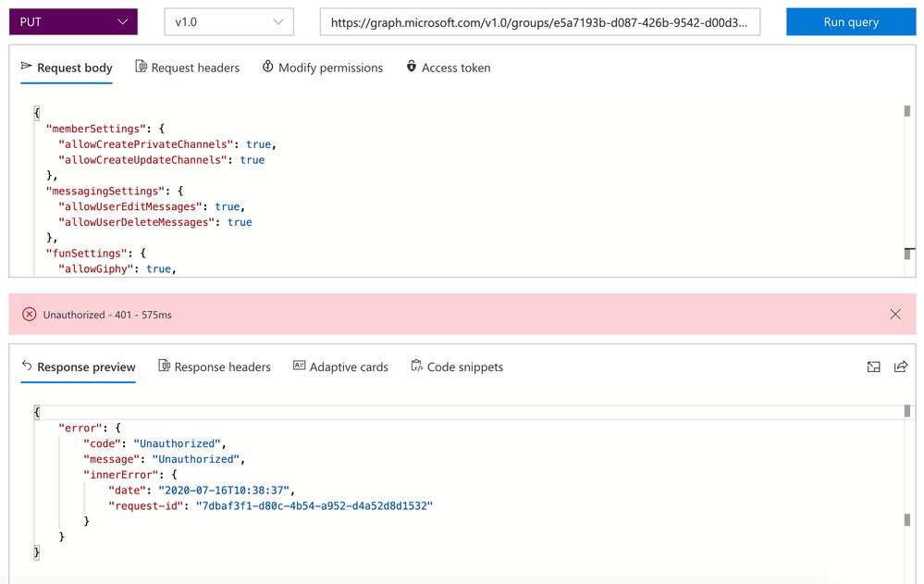Select the Response preview tab
Viewport: 924px width, 584px height.
click(x=86, y=367)
